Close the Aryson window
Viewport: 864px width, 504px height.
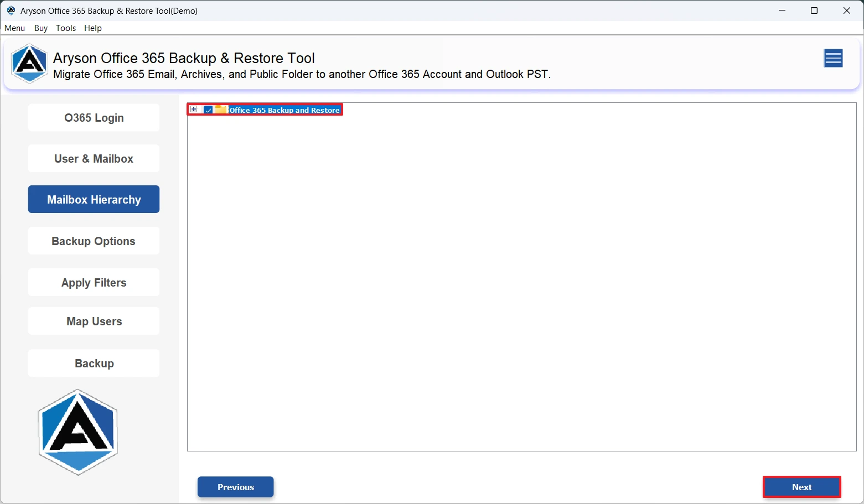pos(847,11)
